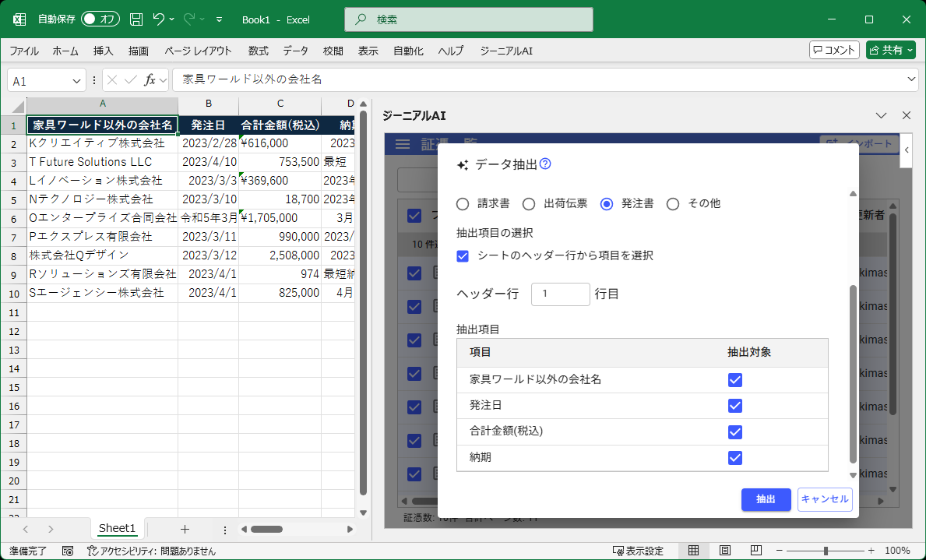This screenshot has width=926, height=560.
Task: Uncheck the 発注日 extraction checkbox
Action: click(734, 406)
